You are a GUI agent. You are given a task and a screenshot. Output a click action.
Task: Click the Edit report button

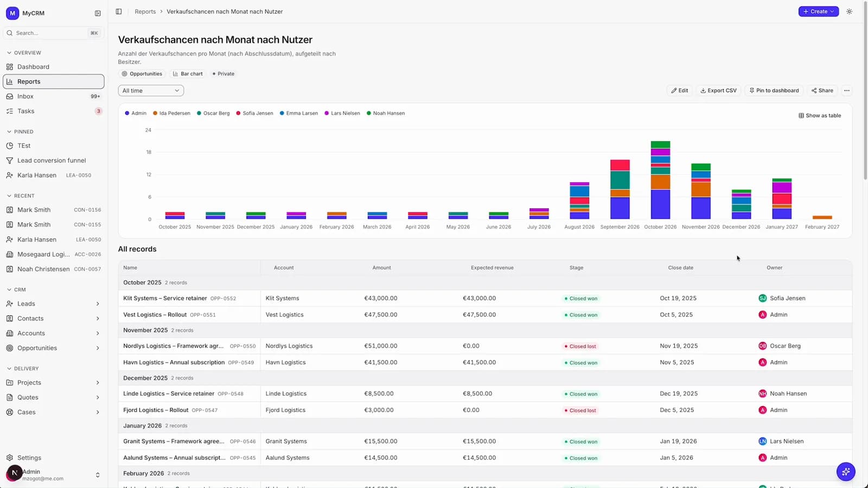[679, 91]
